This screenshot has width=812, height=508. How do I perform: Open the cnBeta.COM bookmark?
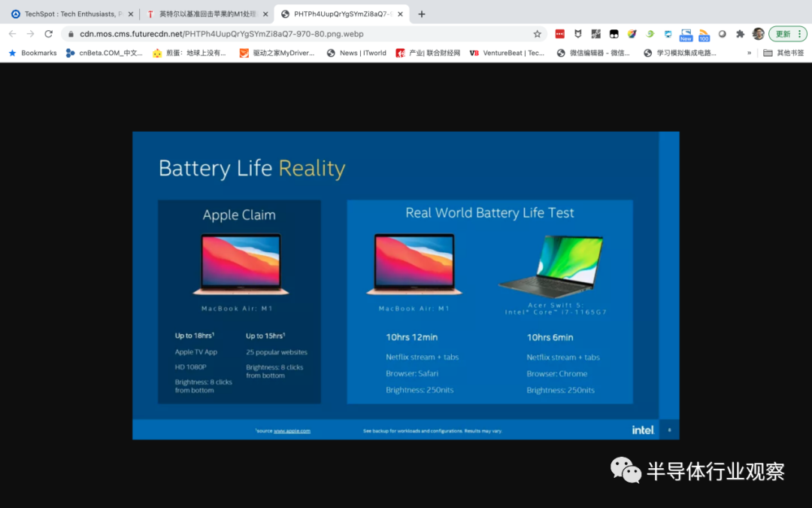coord(104,53)
